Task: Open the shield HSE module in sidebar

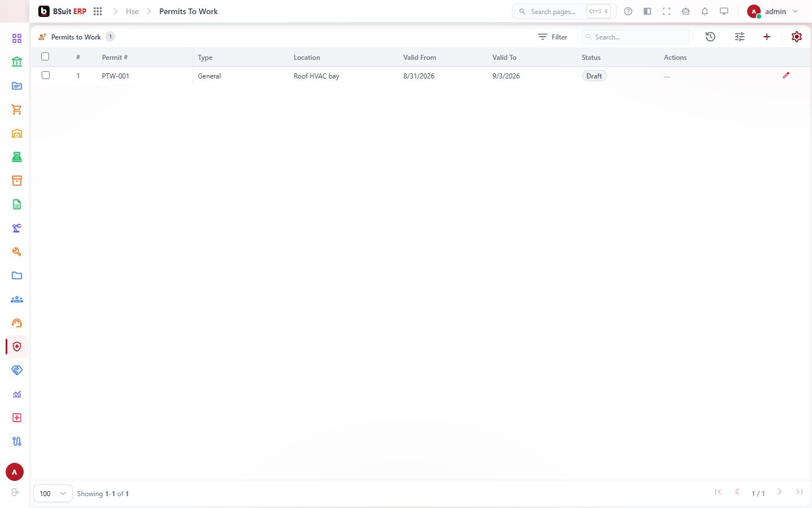Action: 17,347
